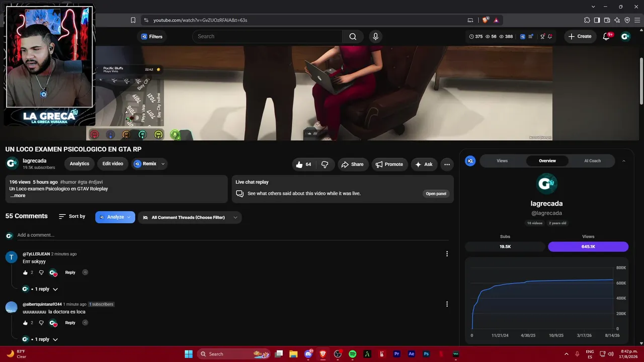Switch to the vidIQ Views tab
This screenshot has width=644, height=362.
click(x=502, y=161)
